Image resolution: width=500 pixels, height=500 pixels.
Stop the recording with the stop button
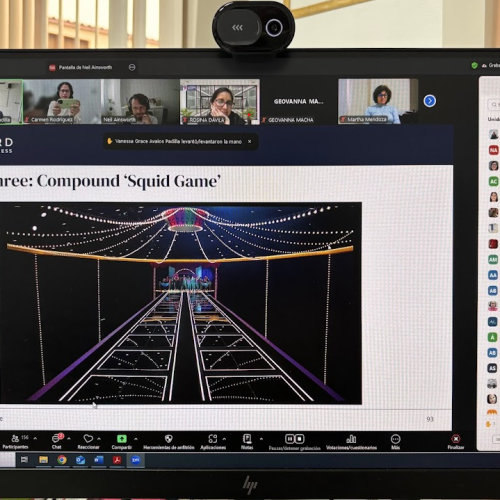(x=300, y=439)
